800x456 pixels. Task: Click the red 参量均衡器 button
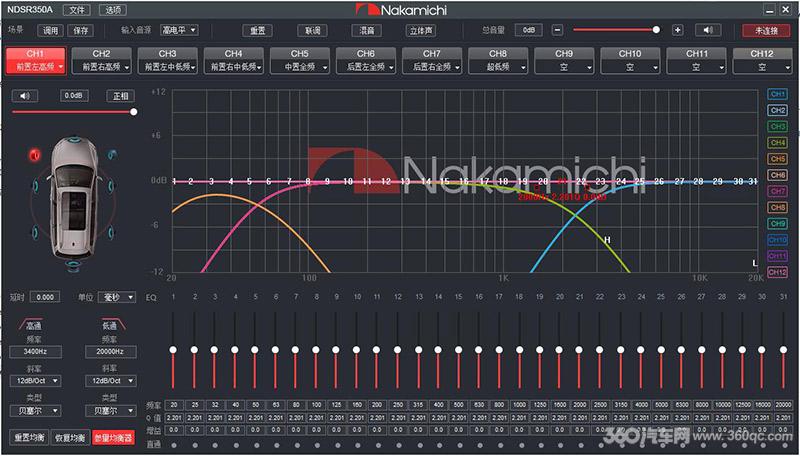[x=113, y=438]
